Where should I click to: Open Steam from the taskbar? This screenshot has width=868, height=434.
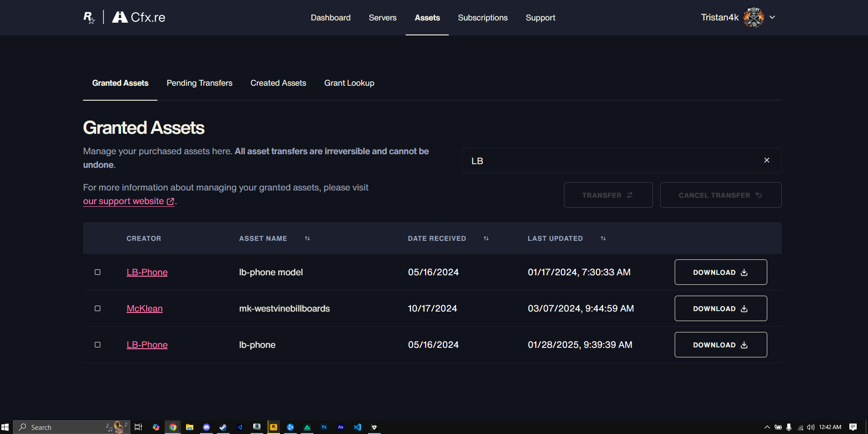[223, 427]
